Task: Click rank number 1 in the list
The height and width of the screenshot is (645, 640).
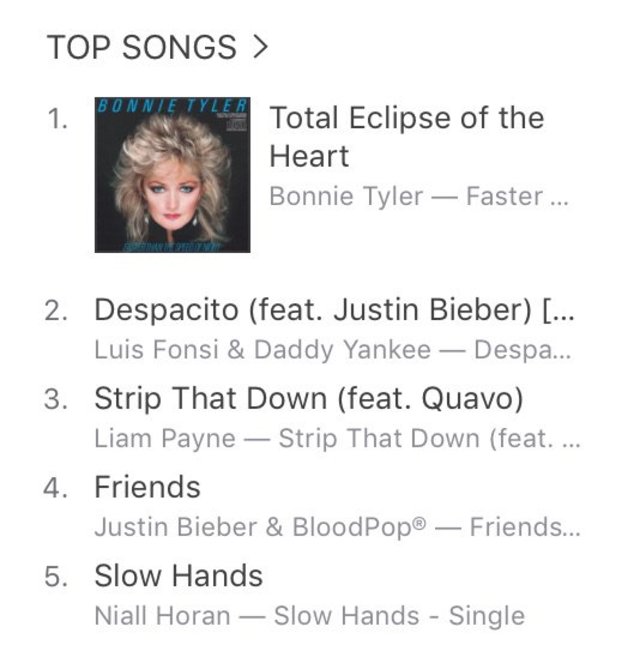Action: pyautogui.click(x=58, y=119)
